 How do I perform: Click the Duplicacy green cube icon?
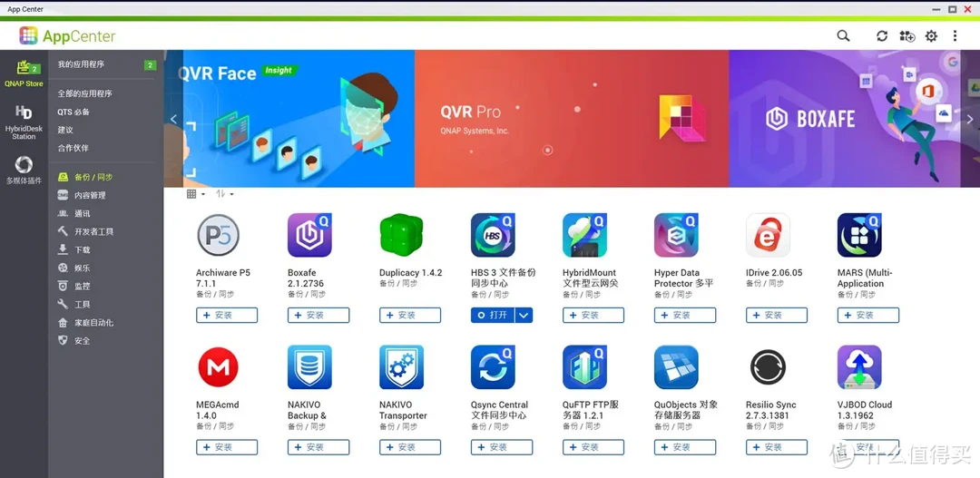(x=401, y=235)
